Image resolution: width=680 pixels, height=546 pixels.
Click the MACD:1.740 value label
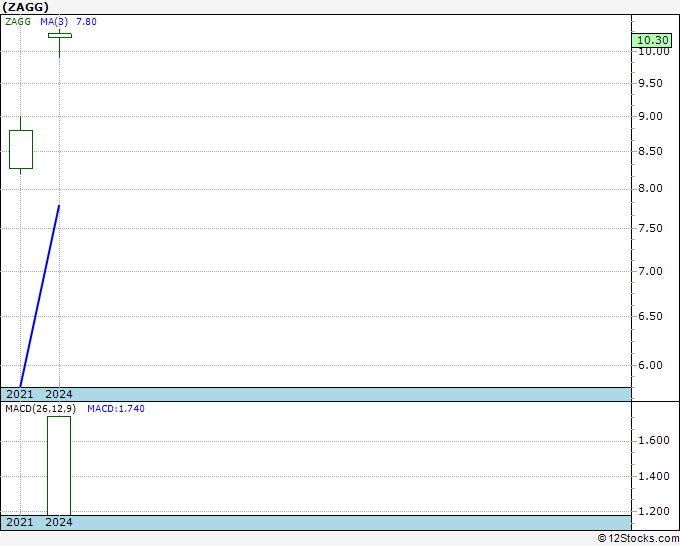[x=116, y=408]
